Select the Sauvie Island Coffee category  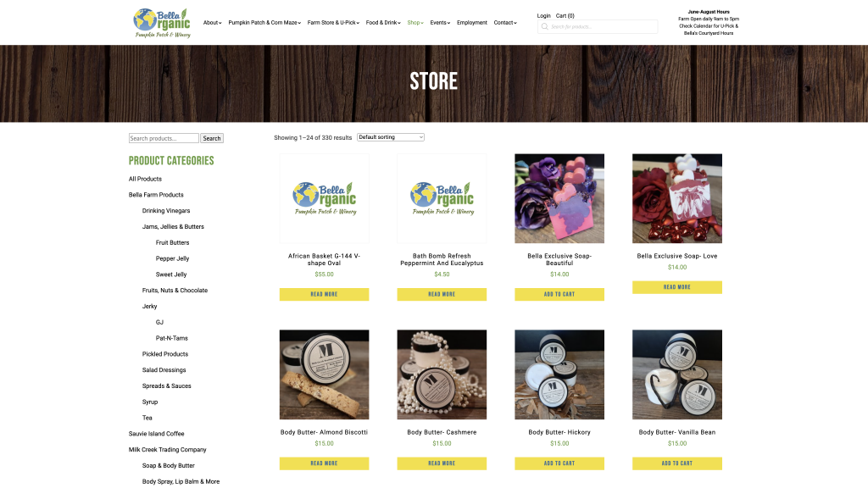coord(156,434)
